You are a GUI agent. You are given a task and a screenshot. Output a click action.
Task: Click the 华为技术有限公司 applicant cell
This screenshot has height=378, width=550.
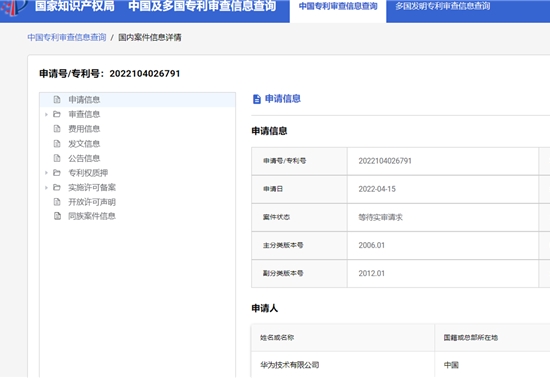pos(343,365)
